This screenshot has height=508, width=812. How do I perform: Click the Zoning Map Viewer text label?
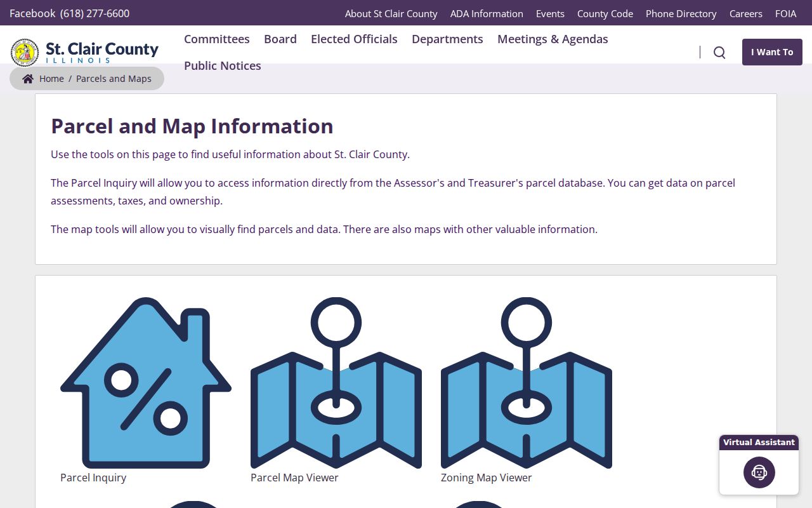coord(487,478)
